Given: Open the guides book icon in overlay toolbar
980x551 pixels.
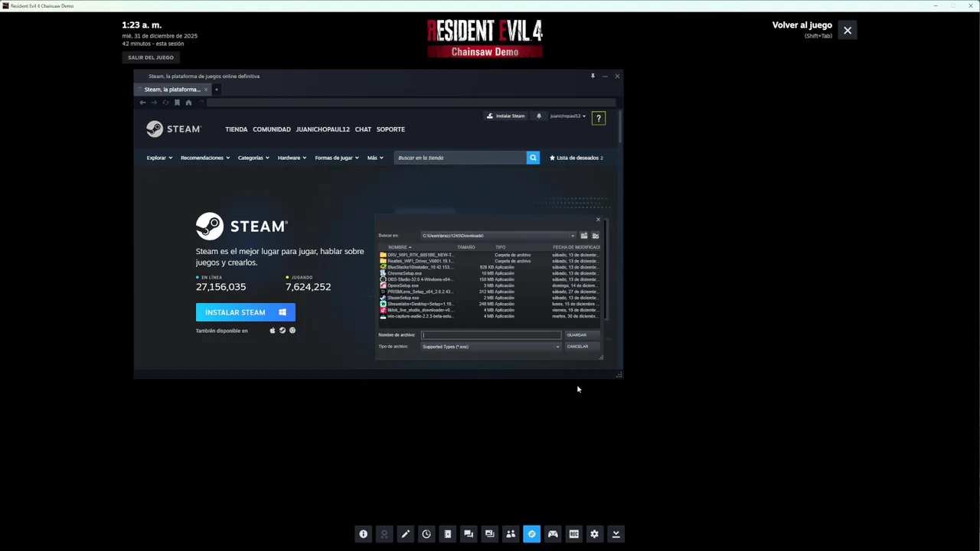Looking at the screenshot, I should click(x=448, y=534).
